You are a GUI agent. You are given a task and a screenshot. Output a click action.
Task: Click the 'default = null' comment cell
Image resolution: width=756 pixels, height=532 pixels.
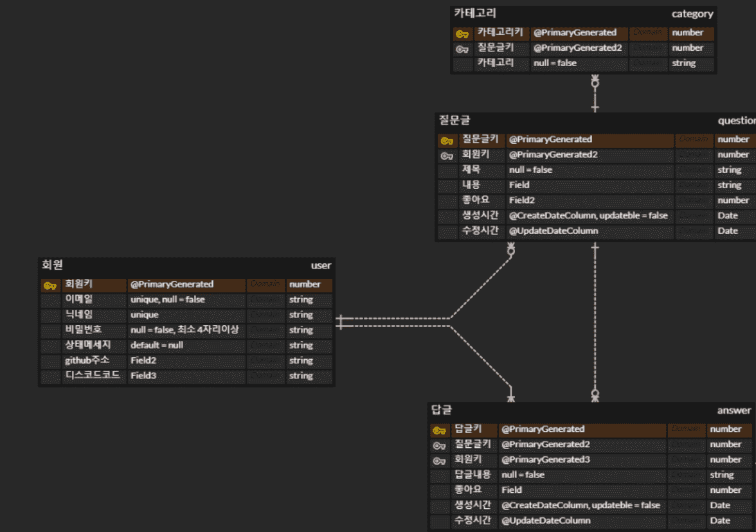click(x=157, y=345)
